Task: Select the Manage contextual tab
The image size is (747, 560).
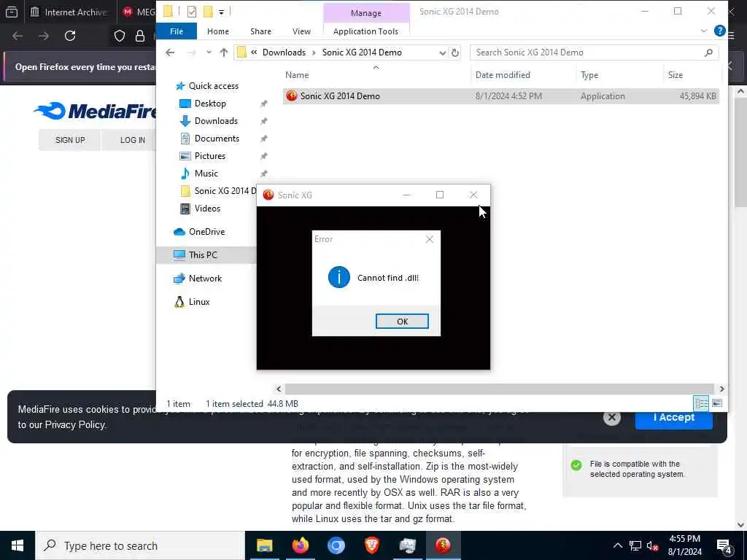Action: [x=366, y=13]
